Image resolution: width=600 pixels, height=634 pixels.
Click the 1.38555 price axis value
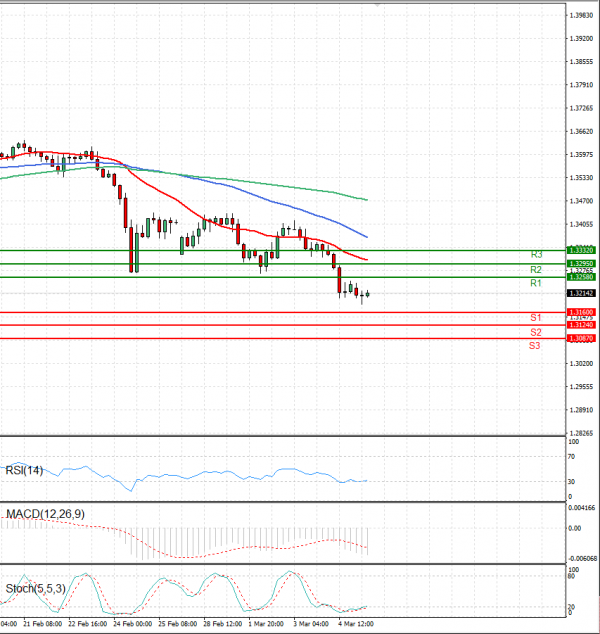click(581, 62)
